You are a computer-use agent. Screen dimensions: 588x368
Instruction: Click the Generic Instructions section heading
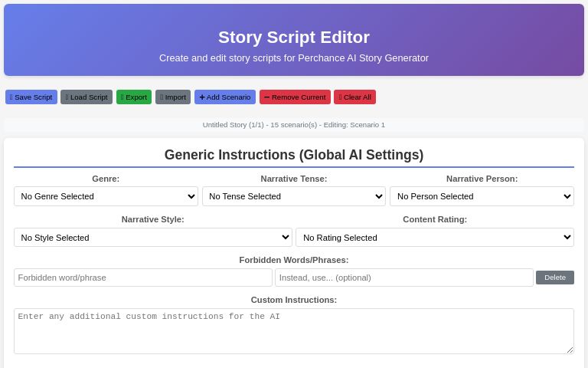click(294, 155)
